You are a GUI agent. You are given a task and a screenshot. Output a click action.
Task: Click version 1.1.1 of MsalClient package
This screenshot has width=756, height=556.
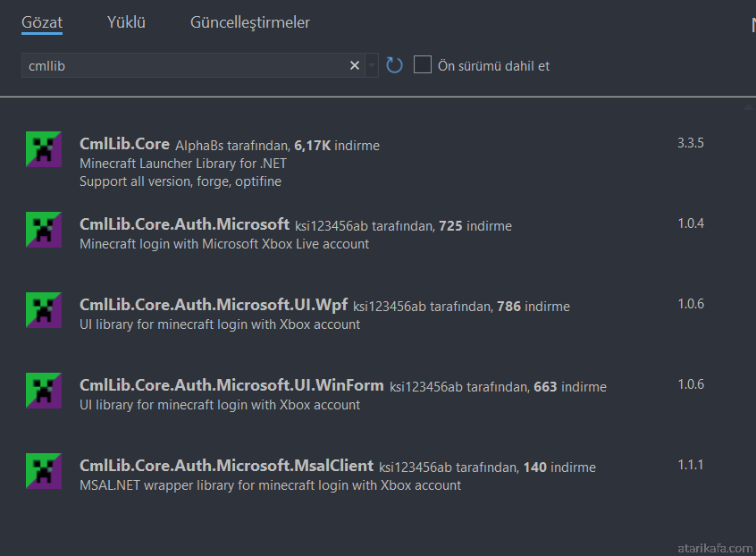click(x=691, y=466)
